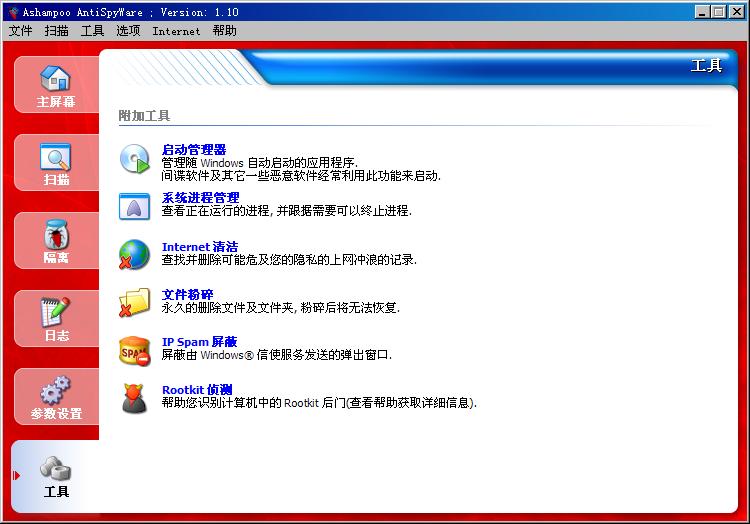The image size is (750, 524).
Task: Click the Ashampoo title bar application icon
Action: click(x=13, y=12)
